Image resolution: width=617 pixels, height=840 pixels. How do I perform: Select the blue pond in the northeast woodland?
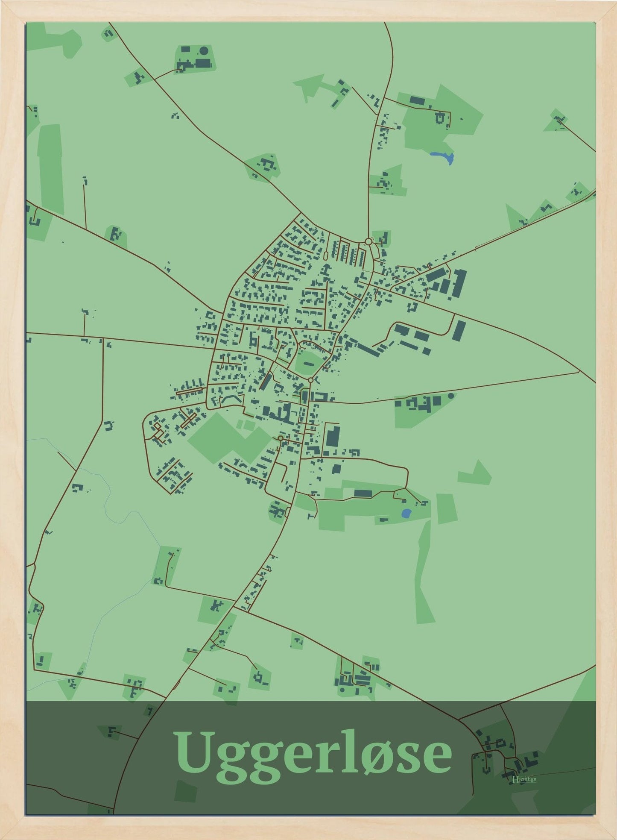tap(444, 157)
